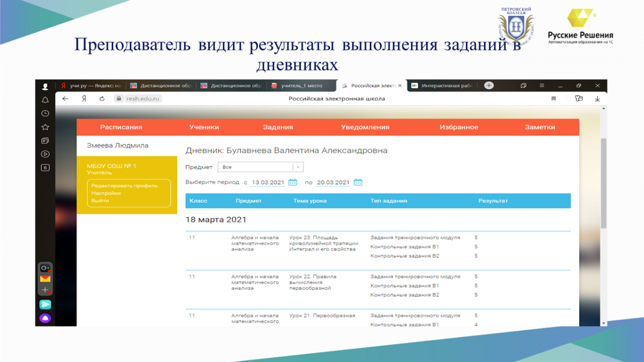This screenshot has height=362, width=644.
Task: Click the start date field 13.03.2021
Action: 267,182
